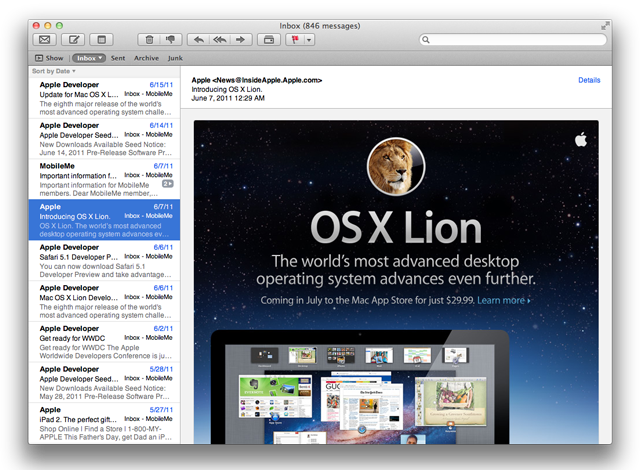The width and height of the screenshot is (640, 470).
Task: Switch to the Archive mailbox
Action: [146, 58]
